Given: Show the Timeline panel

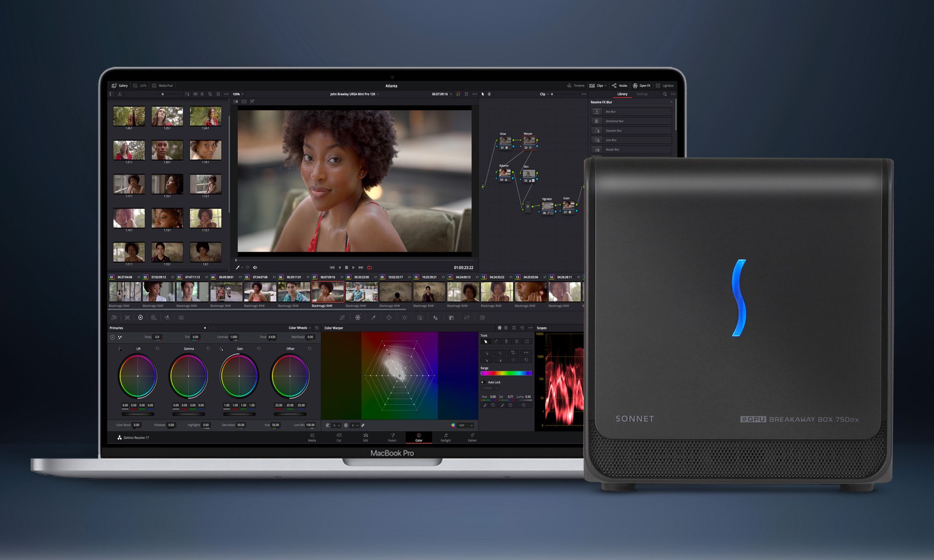Looking at the screenshot, I should pyautogui.click(x=576, y=85).
